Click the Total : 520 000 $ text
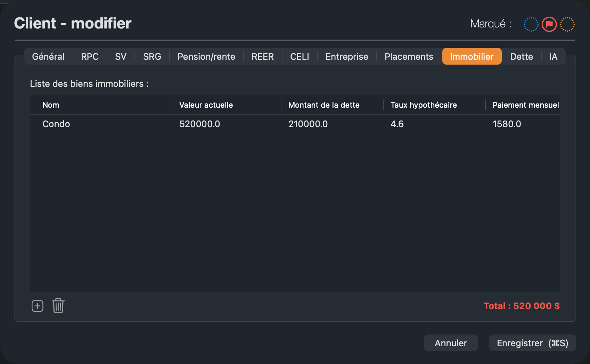Viewport: 590px width, 364px height. 522,306
